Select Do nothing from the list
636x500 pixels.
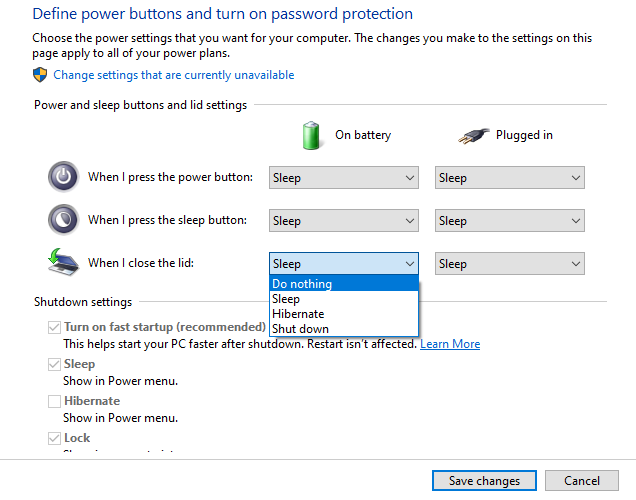[x=344, y=284]
